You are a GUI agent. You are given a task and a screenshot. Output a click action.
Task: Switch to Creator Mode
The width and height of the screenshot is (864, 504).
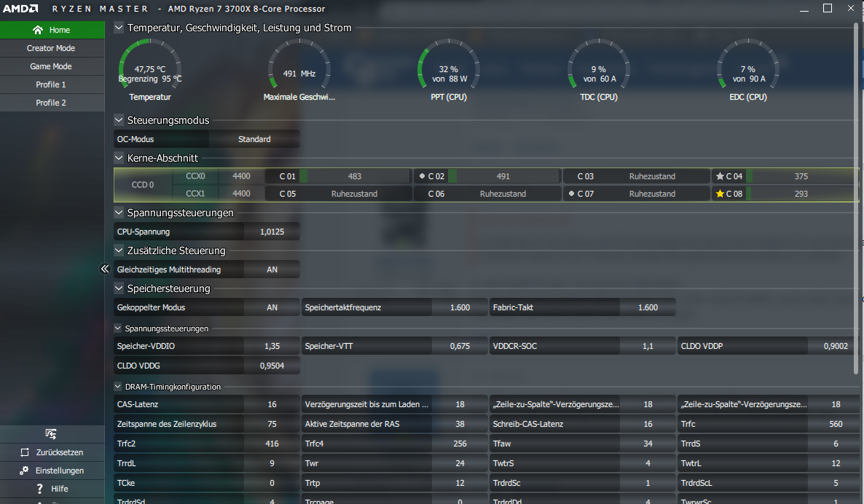(x=52, y=48)
